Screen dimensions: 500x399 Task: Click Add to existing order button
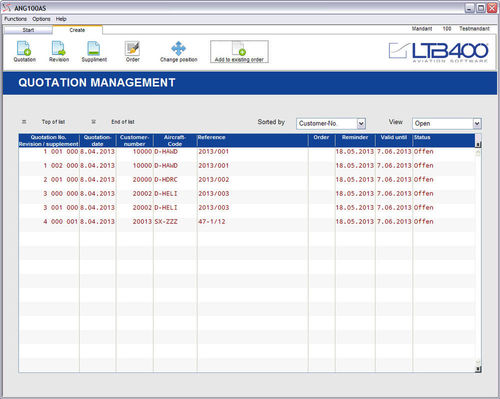click(x=239, y=52)
